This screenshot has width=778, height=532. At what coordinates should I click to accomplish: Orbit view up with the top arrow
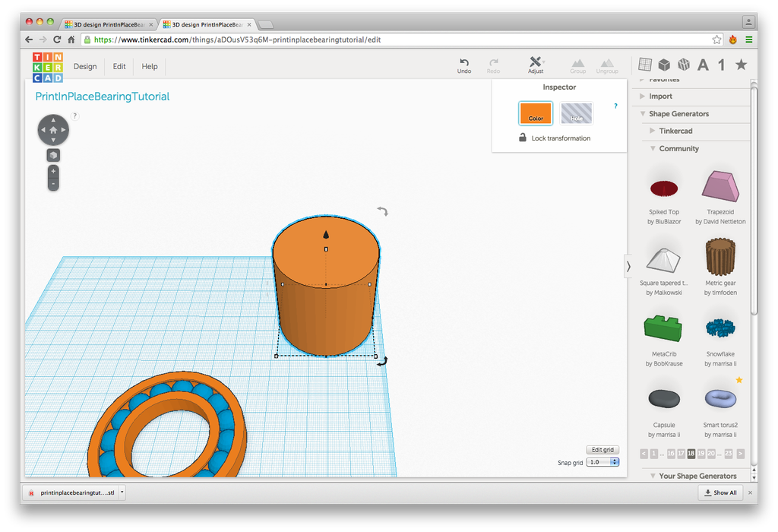click(53, 119)
